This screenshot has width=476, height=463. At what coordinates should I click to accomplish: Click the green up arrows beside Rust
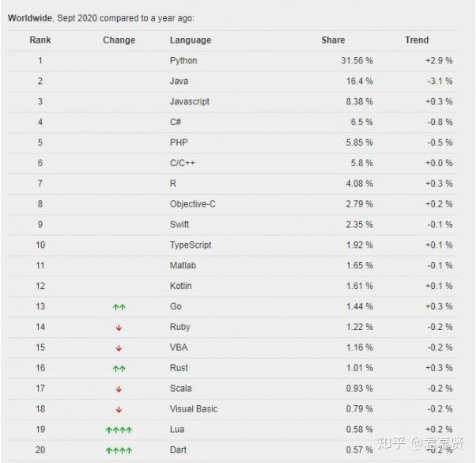point(119,368)
